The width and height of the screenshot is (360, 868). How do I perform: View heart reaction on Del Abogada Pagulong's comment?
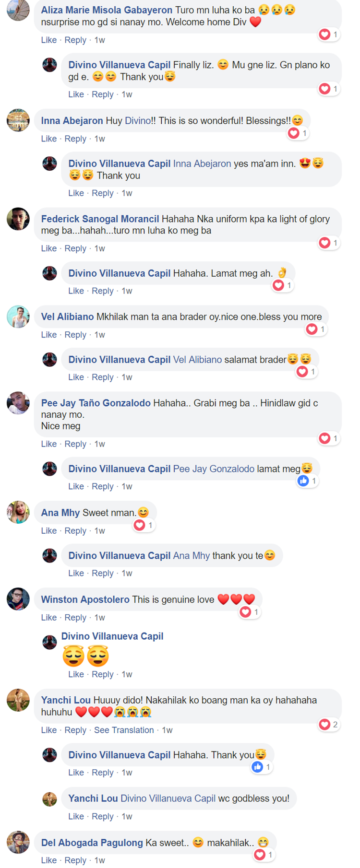tap(264, 855)
